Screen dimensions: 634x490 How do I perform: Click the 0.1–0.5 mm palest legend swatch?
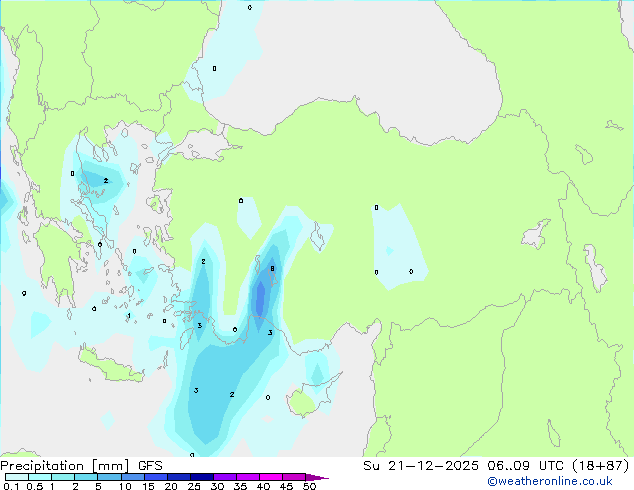pos(17,477)
